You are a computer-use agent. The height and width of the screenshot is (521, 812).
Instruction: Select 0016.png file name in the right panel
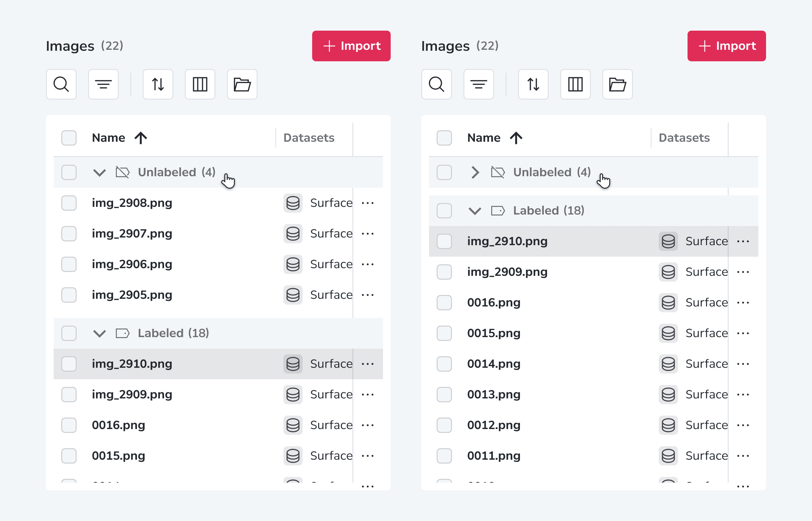[494, 302]
